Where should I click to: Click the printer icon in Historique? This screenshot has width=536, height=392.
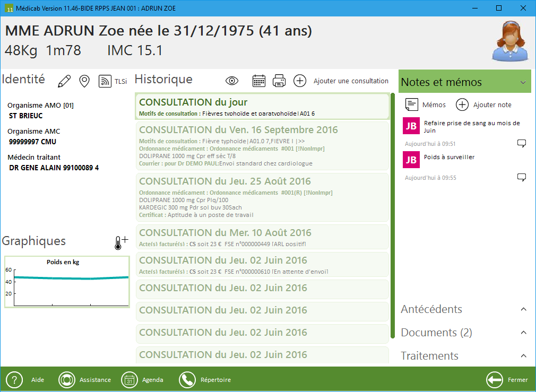[279, 81]
